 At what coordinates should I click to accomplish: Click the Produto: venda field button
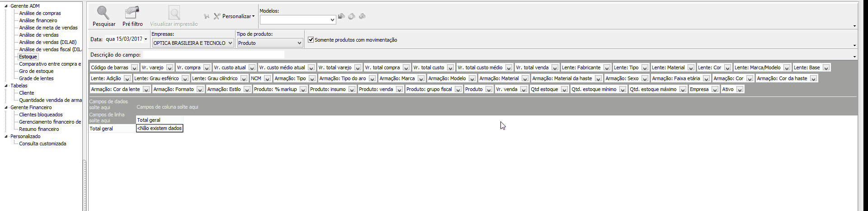pyautogui.click(x=376, y=89)
